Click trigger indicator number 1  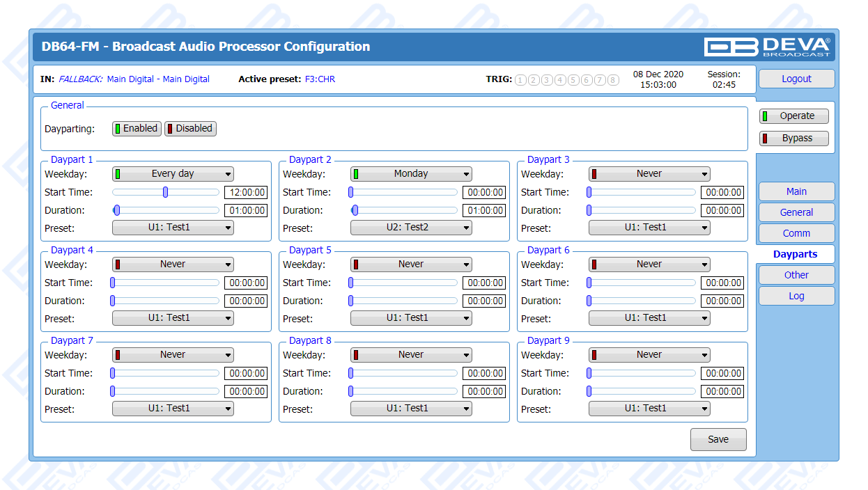point(520,80)
